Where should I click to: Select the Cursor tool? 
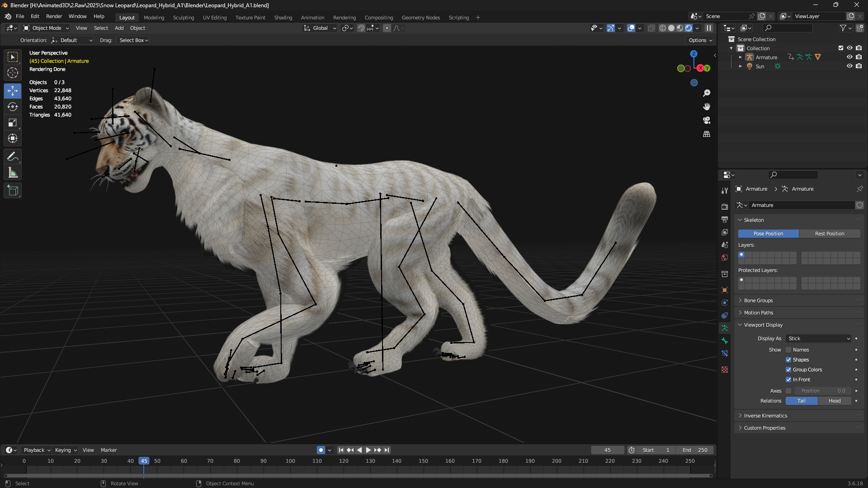click(x=13, y=73)
